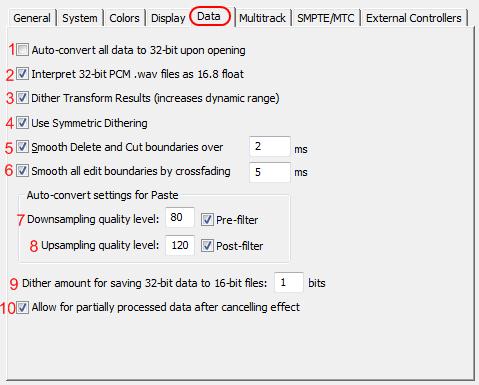Image resolution: width=479 pixels, height=385 pixels.
Task: Click the Downsampling quality level field
Action: tap(180, 217)
